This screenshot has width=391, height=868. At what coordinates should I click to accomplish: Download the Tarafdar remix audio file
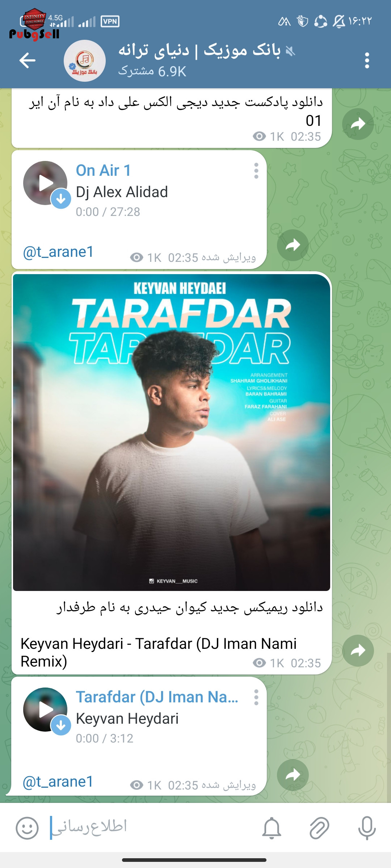[x=61, y=725]
